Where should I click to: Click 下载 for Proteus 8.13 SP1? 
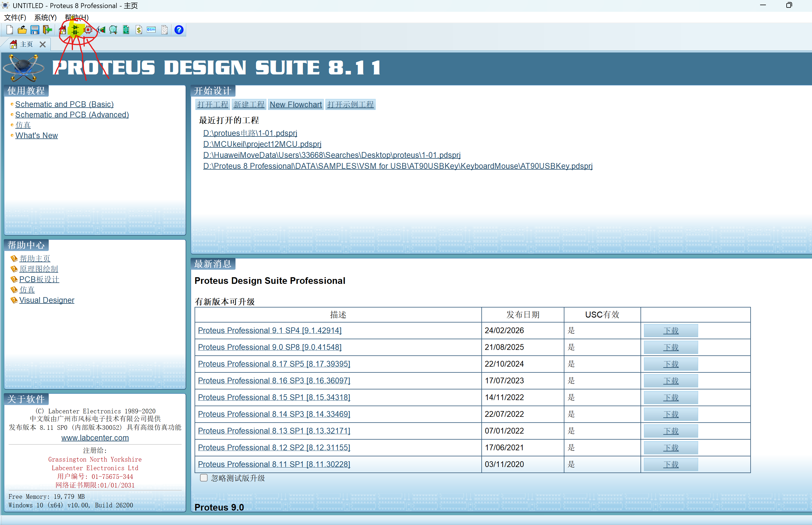point(671,431)
